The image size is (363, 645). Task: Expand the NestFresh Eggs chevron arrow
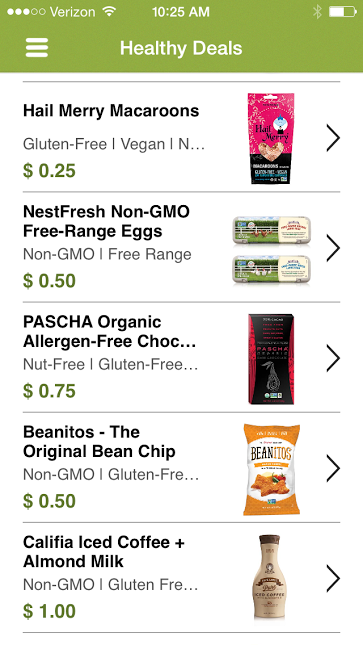coord(333,248)
